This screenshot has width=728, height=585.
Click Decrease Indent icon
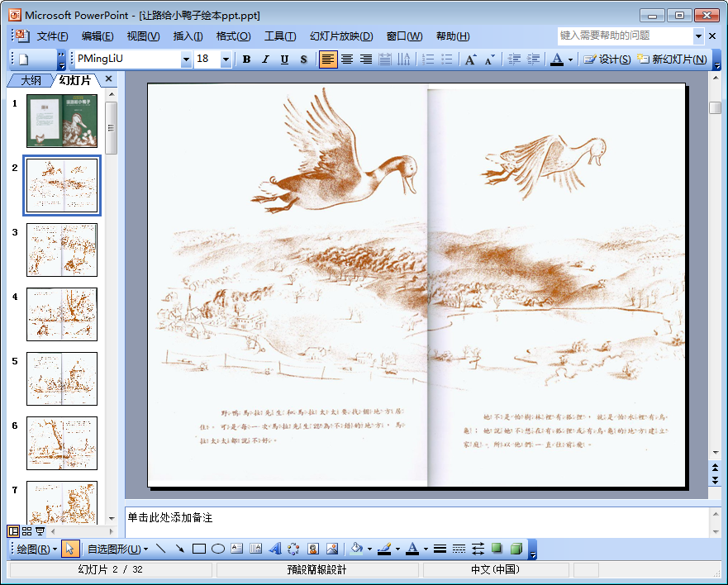pos(514,59)
